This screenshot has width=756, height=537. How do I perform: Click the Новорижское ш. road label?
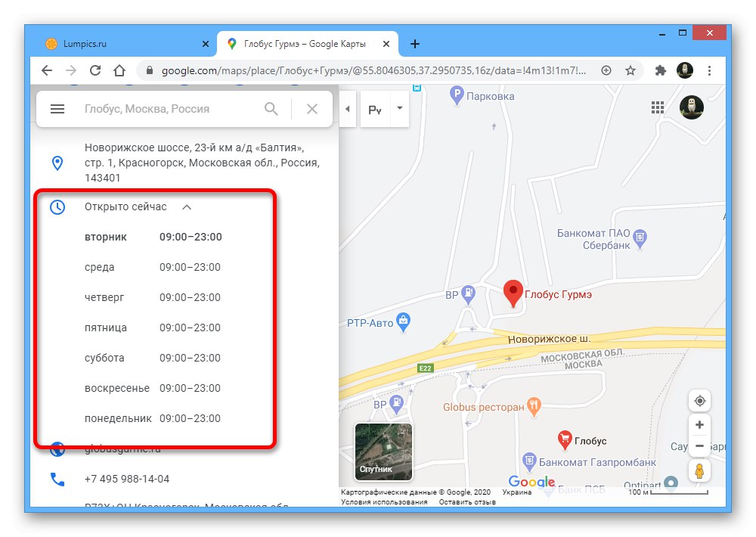tap(549, 339)
